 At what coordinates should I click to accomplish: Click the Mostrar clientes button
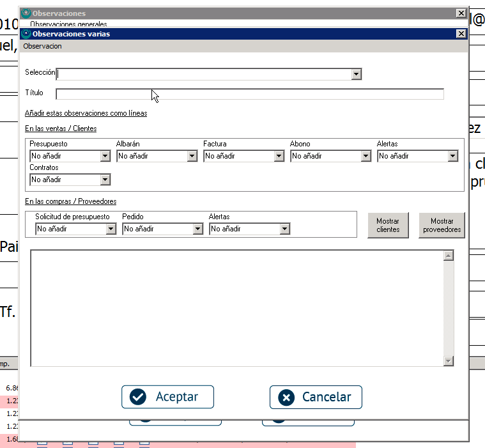[388, 225]
